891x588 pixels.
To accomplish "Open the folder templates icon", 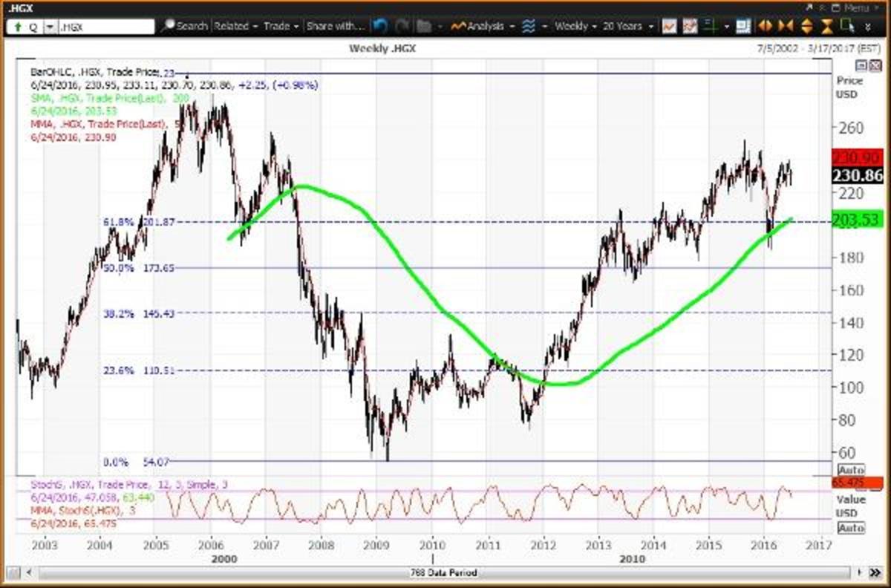I will point(424,26).
